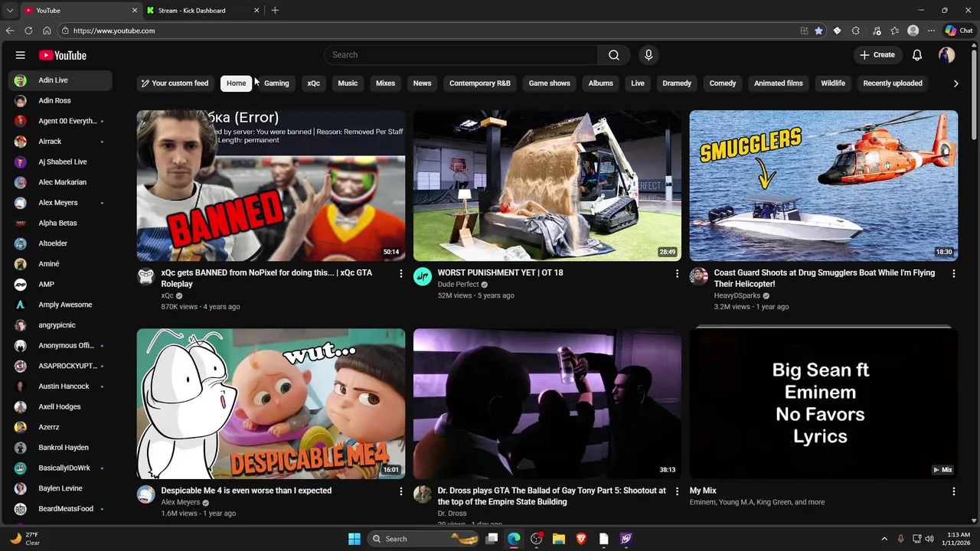Select the Music filter chip
This screenshot has height=551, width=980.
pyautogui.click(x=348, y=83)
